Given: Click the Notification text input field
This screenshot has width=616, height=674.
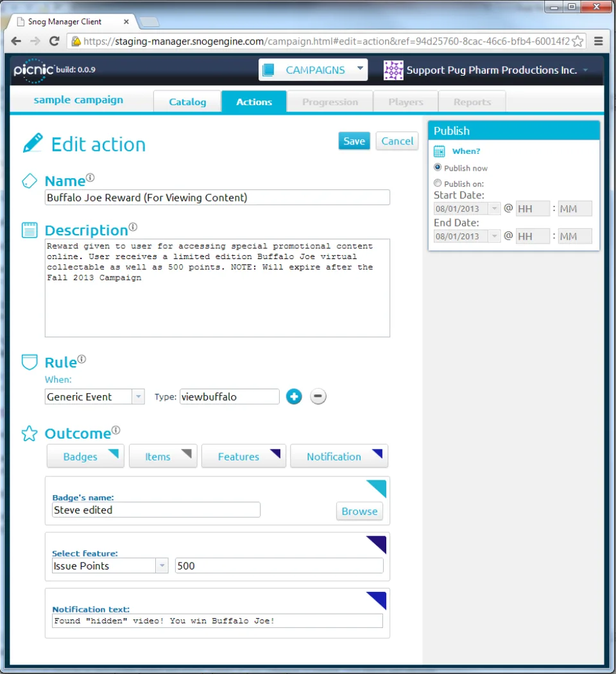Looking at the screenshot, I should coord(218,621).
